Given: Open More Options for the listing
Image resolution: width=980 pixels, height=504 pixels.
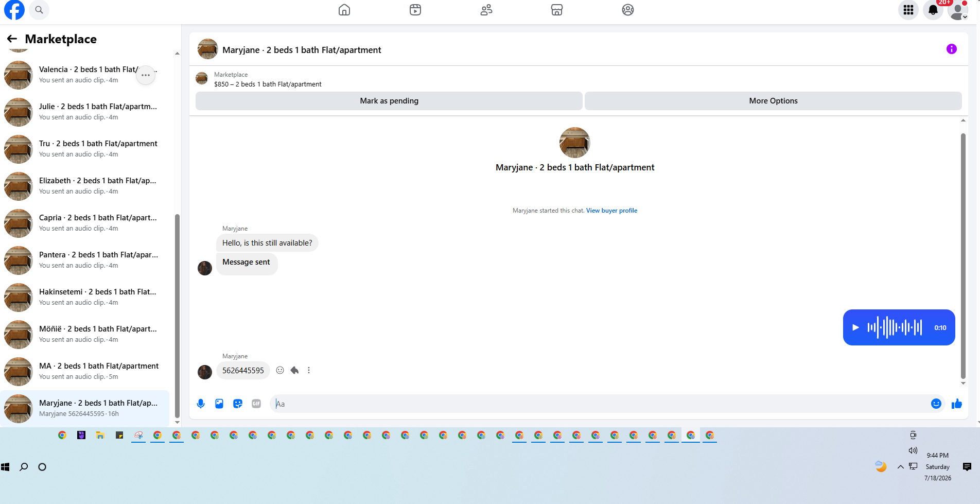Looking at the screenshot, I should point(773,101).
